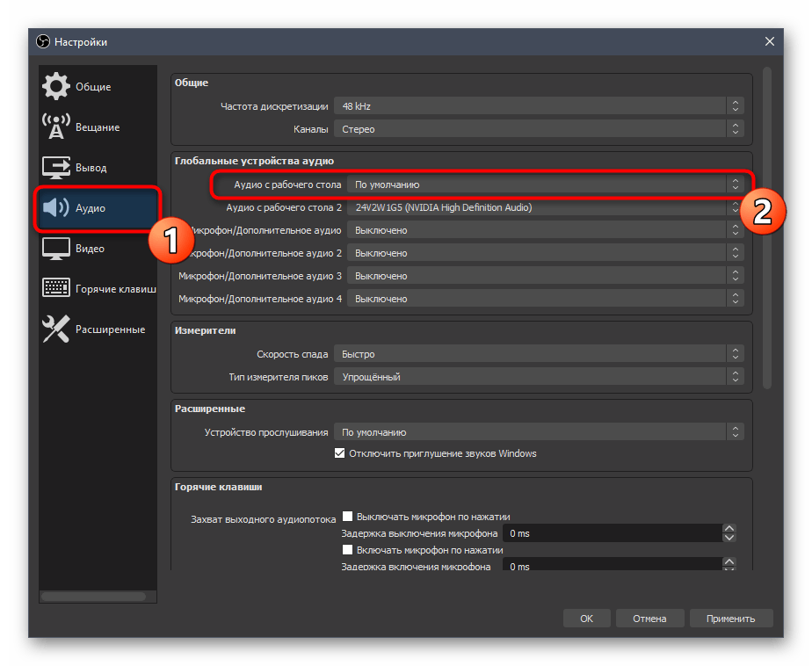Open the Частота дискретизации dropdown
The height and width of the screenshot is (666, 812).
(x=539, y=105)
